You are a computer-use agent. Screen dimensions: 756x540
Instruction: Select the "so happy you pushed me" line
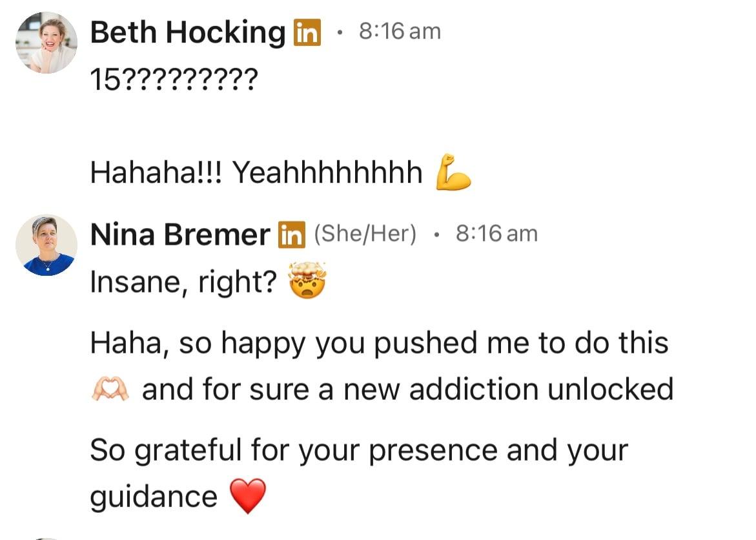(x=379, y=343)
